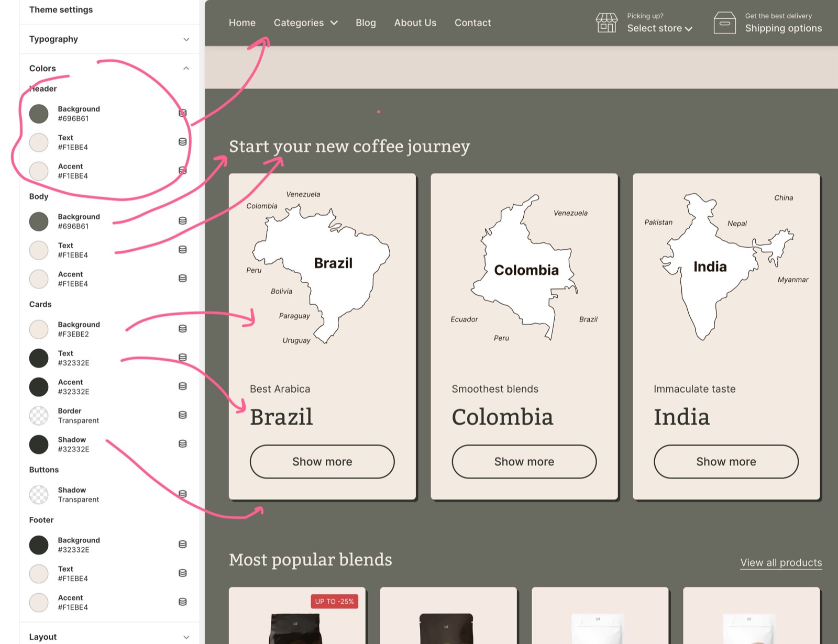Click the database icon for Cards Background
Image resolution: width=838 pixels, height=644 pixels.
(x=183, y=329)
